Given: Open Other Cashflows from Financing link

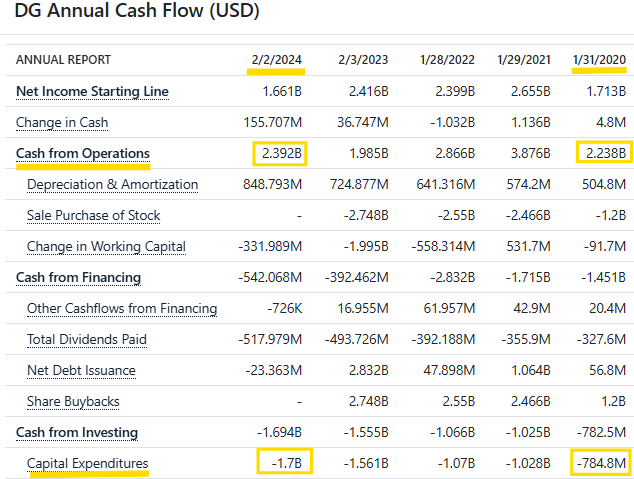Looking at the screenshot, I should click(122, 308).
